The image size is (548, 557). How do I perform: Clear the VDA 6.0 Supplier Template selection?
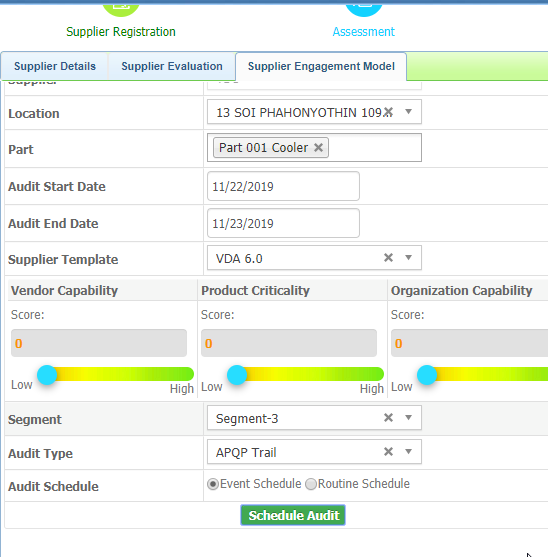389,258
